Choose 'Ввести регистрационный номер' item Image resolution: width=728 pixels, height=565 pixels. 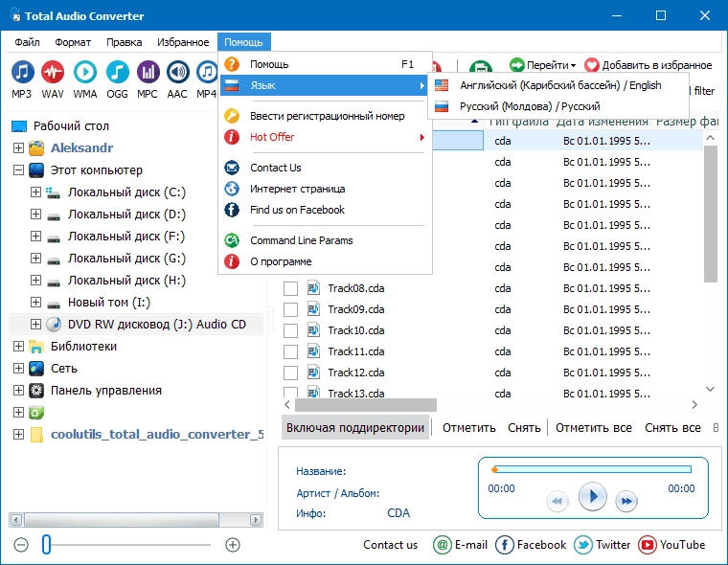pyautogui.click(x=326, y=116)
